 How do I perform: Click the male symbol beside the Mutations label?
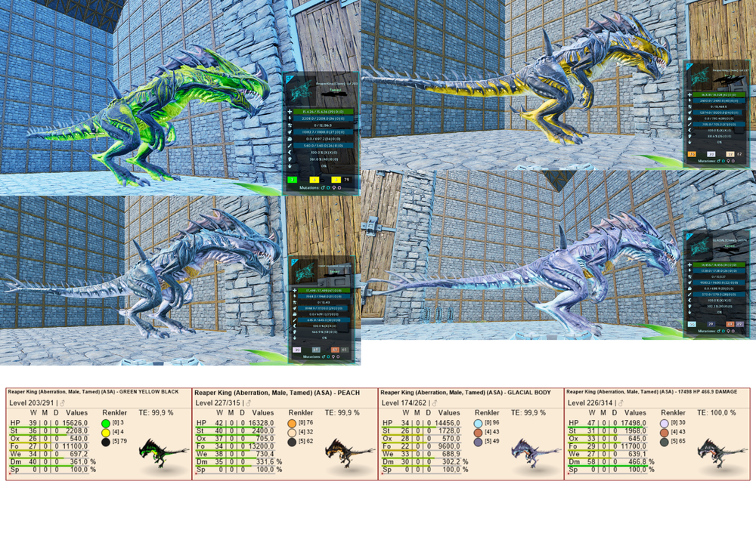pyautogui.click(x=323, y=186)
